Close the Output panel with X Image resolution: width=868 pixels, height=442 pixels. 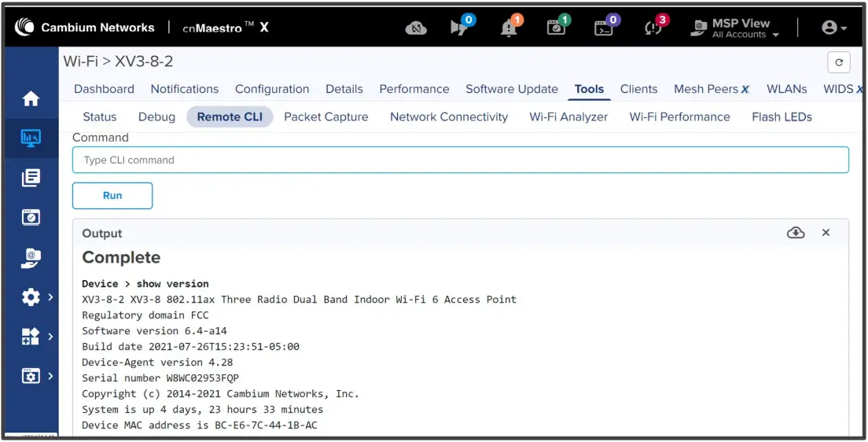click(826, 233)
